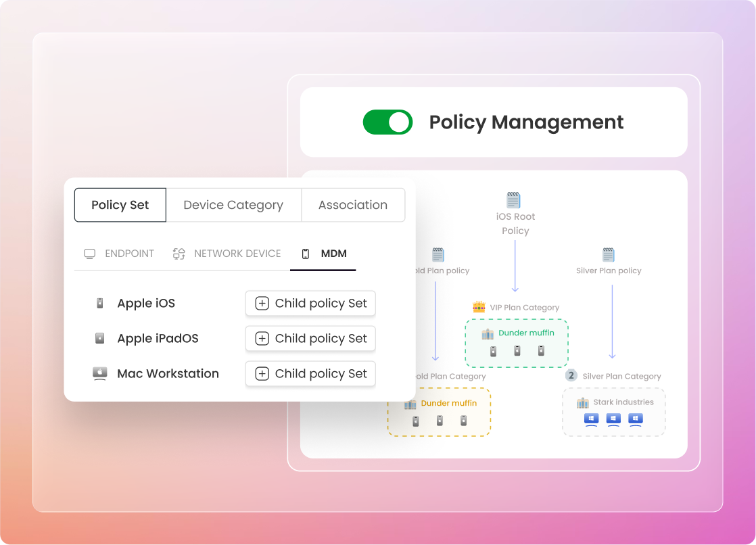
Task: Select the MDM sub-tab
Action: [324, 254]
